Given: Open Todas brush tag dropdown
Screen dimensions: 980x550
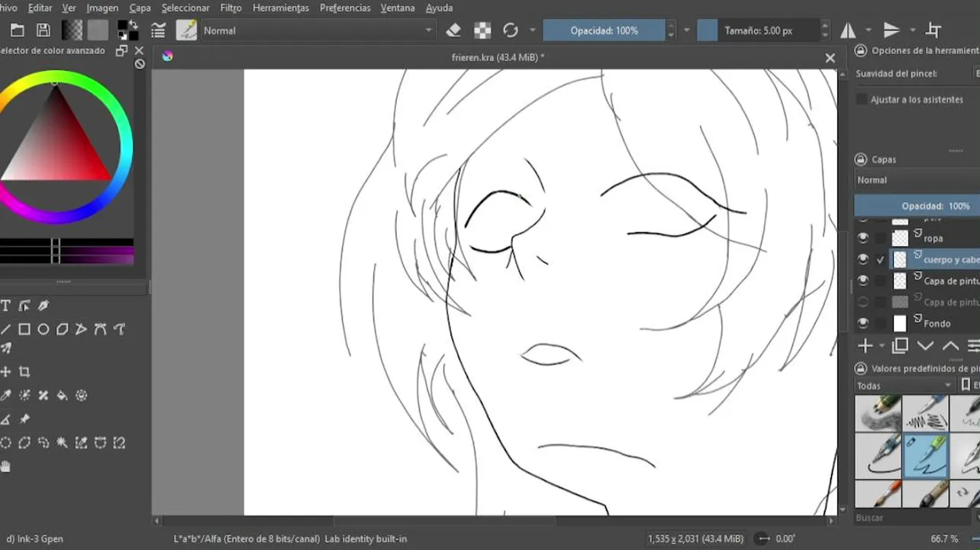Looking at the screenshot, I should (x=904, y=386).
